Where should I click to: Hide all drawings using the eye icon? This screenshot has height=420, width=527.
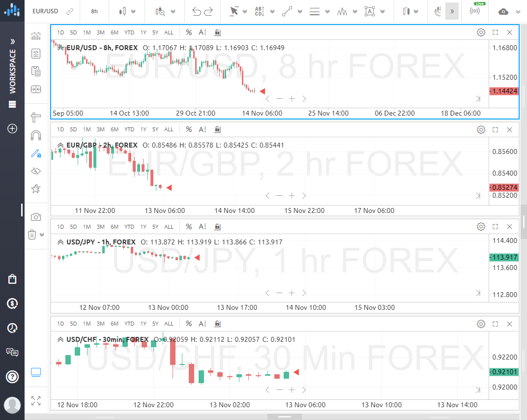click(36, 171)
